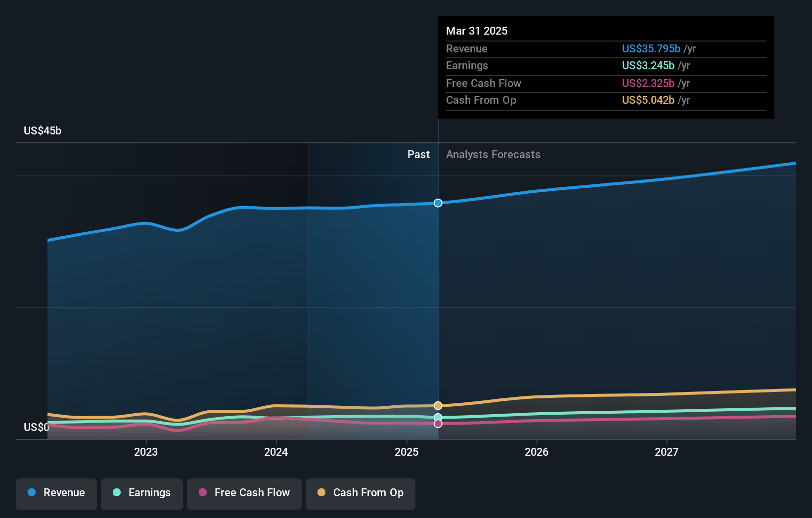
Task: Click the Earnings row label in tooltip
Action: pos(467,66)
